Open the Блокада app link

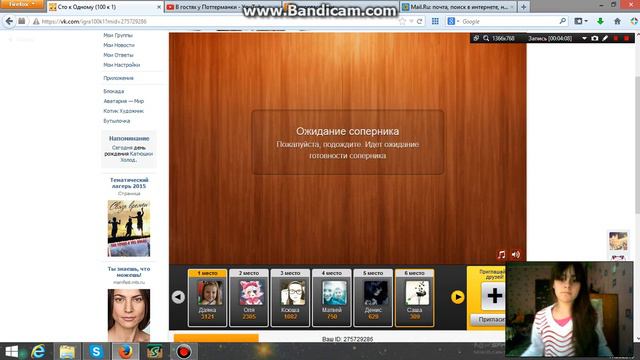(113, 91)
